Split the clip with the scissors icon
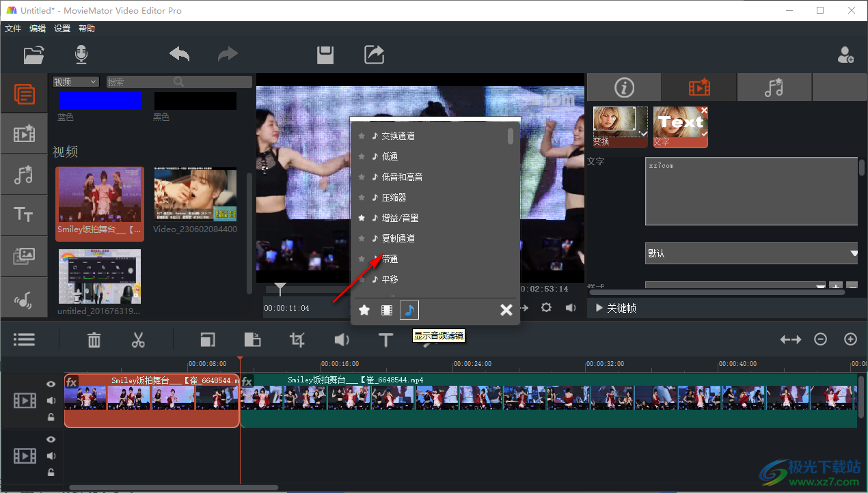The image size is (868, 493). (x=138, y=339)
